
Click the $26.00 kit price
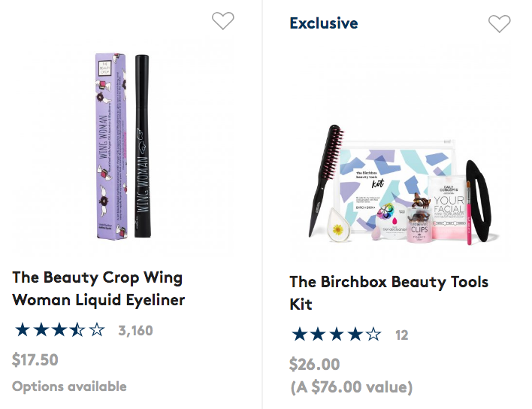[314, 365]
